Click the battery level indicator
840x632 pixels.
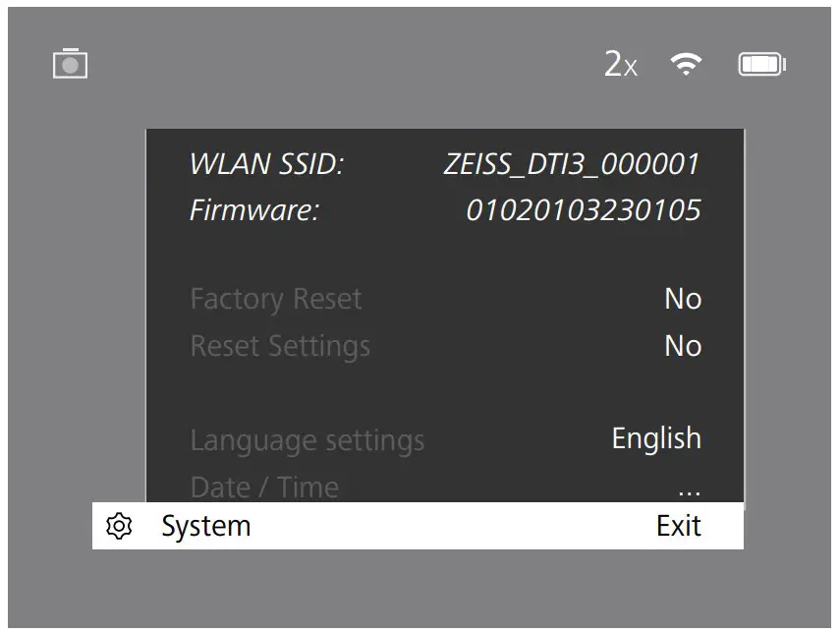(x=762, y=63)
